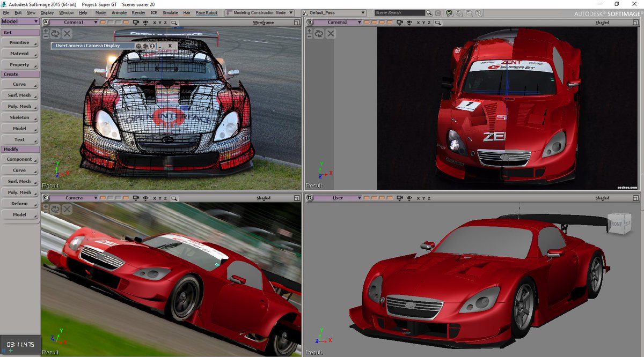Maximize viewport A using corner icon
Image resolution: width=644 pixels, height=357 pixels.
point(297,23)
